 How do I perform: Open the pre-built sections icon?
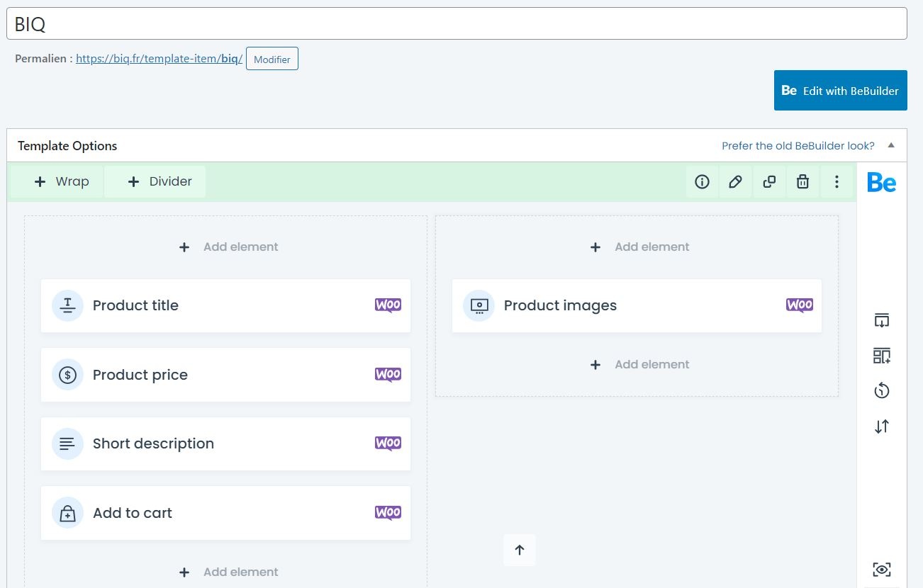coord(881,356)
